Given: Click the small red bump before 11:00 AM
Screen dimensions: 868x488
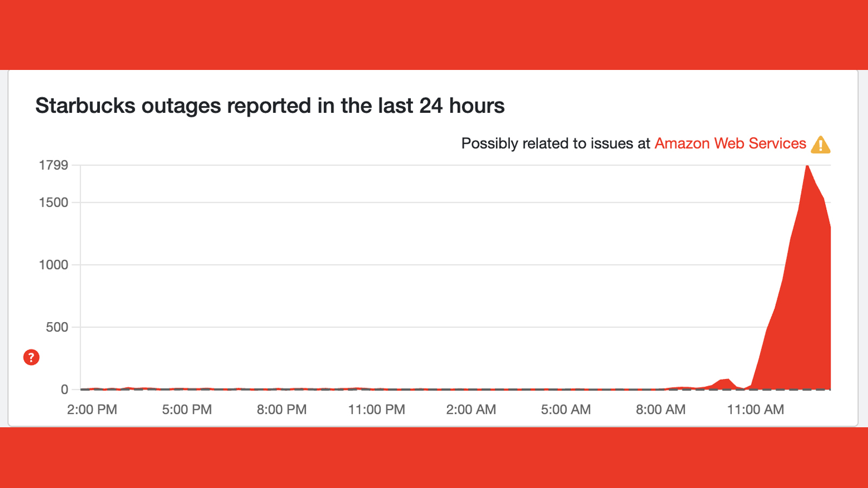Looking at the screenshot, I should (725, 383).
